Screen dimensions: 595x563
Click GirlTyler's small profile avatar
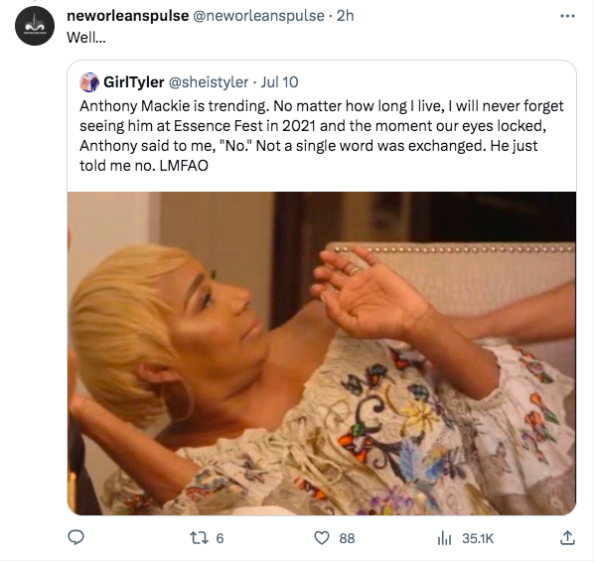[89, 82]
